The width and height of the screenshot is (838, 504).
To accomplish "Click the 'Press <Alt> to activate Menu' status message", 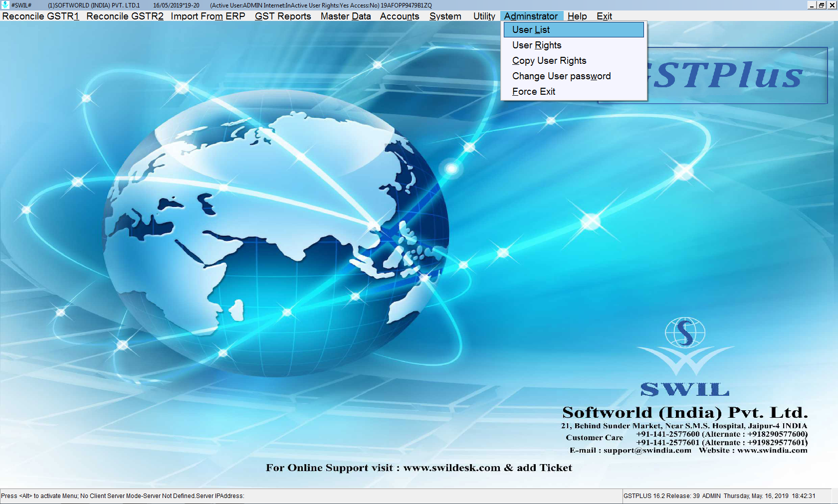I will (x=123, y=496).
